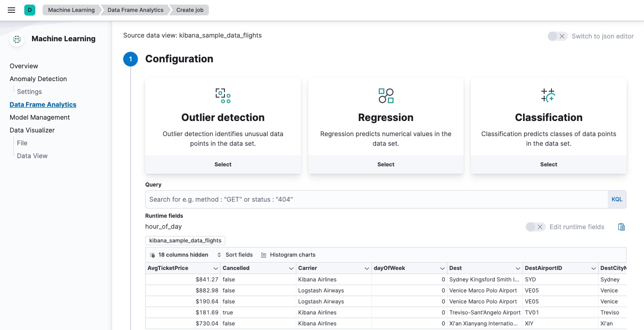Open Data Frame Analytics breadcrumb link
Viewport: 644px width, 330px height.
(135, 10)
